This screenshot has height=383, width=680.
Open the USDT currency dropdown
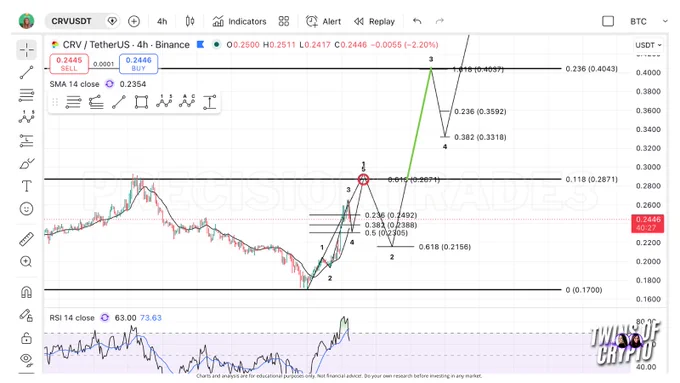648,45
